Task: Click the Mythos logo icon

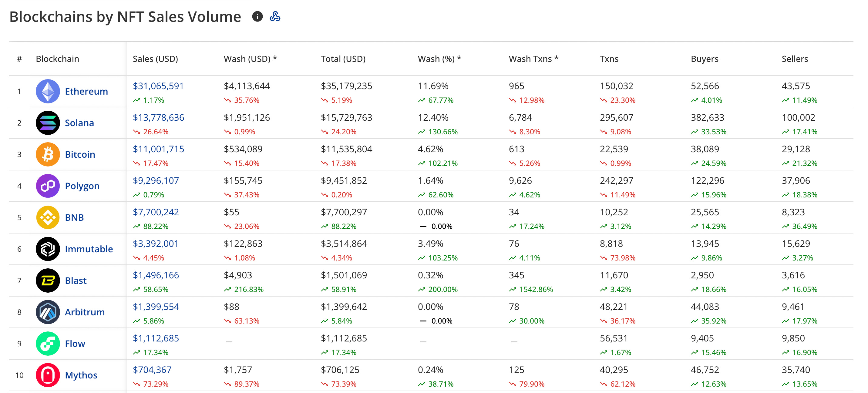Action: (48, 375)
